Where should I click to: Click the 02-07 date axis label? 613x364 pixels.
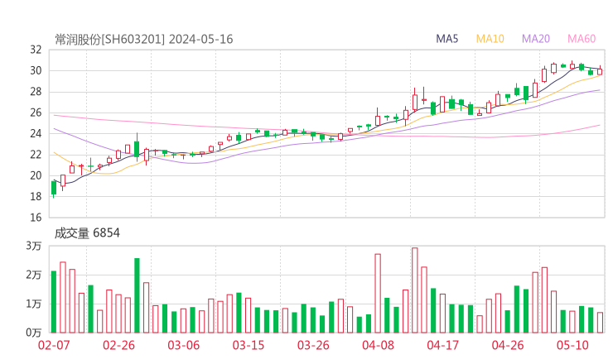click(x=54, y=345)
